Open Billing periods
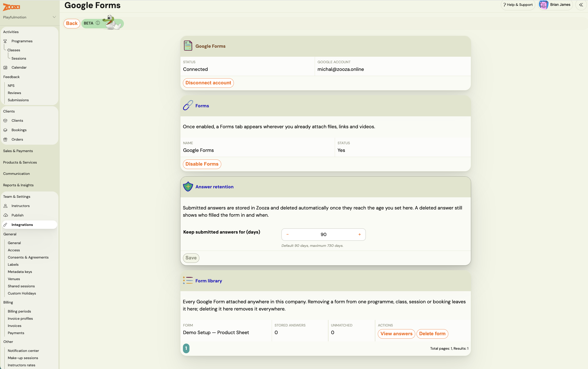 19,311
